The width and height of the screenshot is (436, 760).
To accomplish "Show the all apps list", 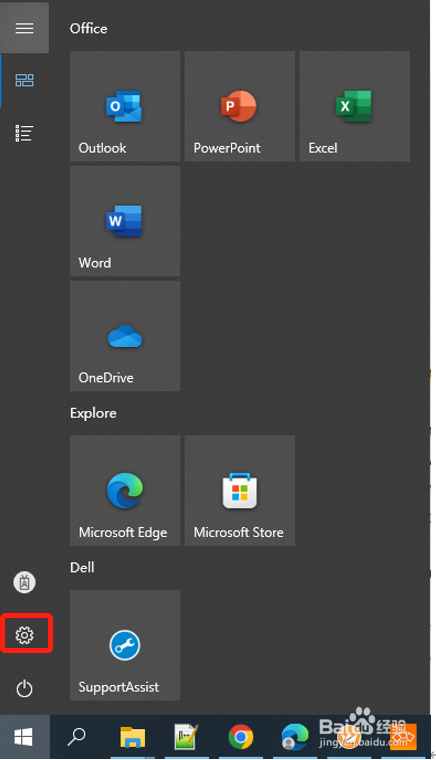I will (x=24, y=133).
